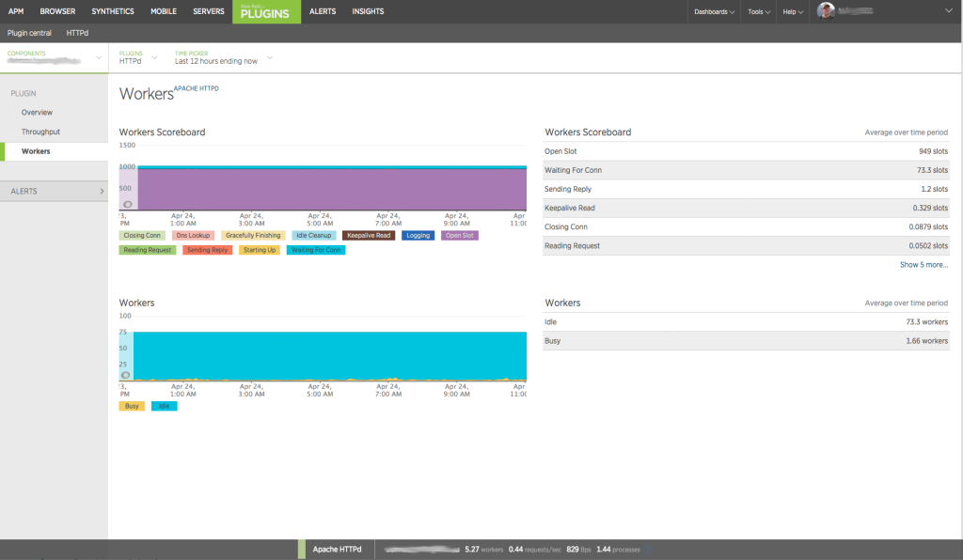The height and width of the screenshot is (560, 963).
Task: Open the BROWSER section
Action: [57, 11]
